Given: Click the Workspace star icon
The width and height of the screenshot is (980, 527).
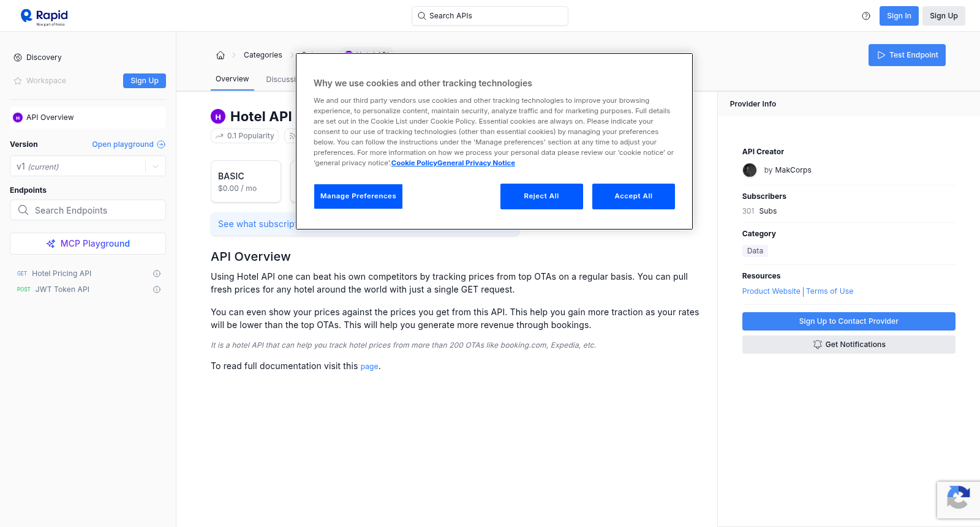Looking at the screenshot, I should pos(18,81).
